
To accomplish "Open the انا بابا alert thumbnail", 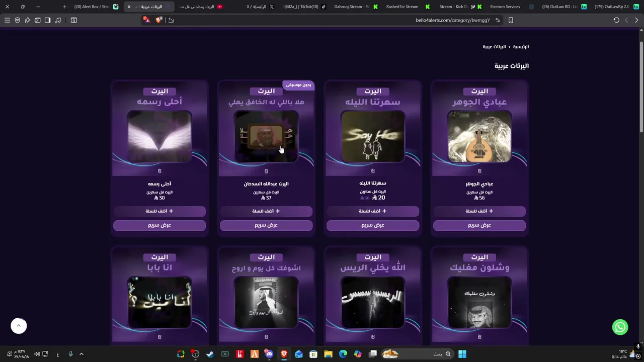I will (159, 303).
